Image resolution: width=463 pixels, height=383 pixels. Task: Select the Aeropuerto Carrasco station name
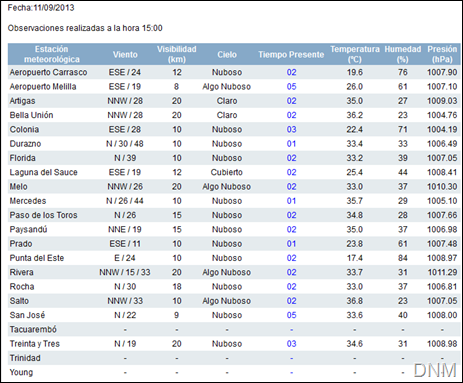(48, 72)
